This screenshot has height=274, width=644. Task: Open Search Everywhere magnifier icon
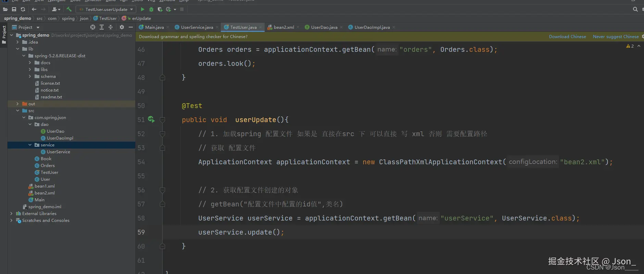click(x=635, y=9)
